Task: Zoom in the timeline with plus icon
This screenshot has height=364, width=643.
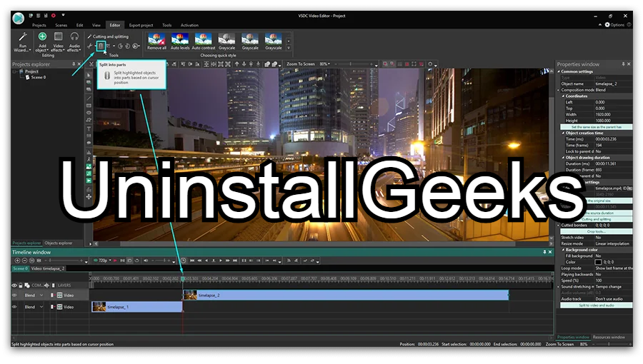Action: (17, 261)
